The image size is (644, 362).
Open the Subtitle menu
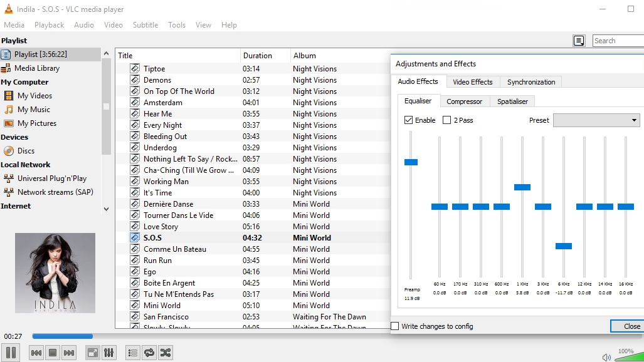[145, 25]
